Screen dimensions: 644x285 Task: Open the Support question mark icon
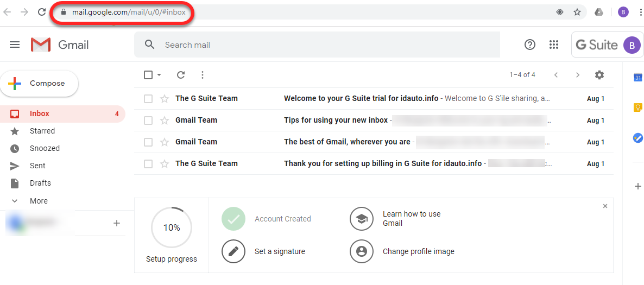[530, 45]
